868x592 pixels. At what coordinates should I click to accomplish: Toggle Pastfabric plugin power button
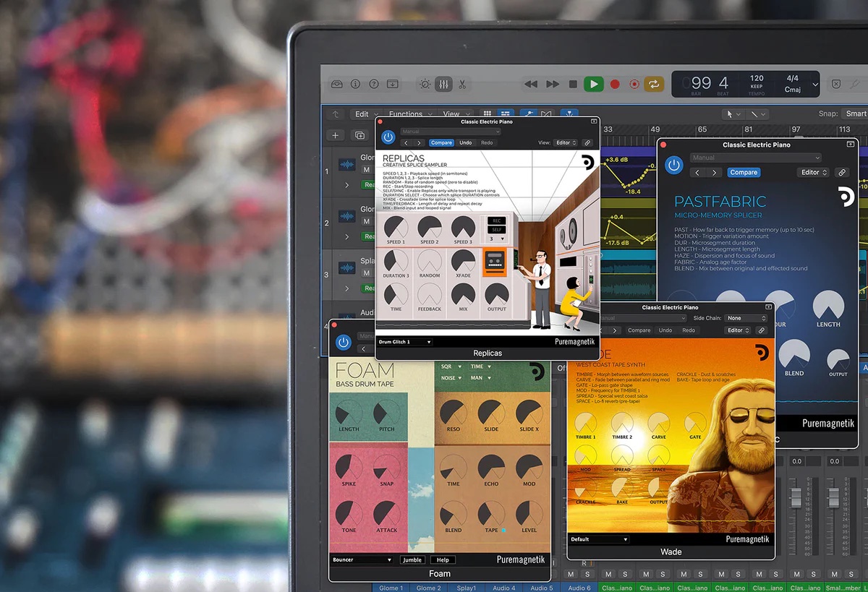point(674,166)
